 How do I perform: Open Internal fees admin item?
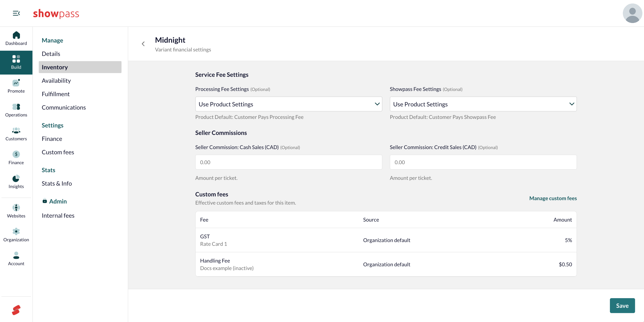[58, 215]
